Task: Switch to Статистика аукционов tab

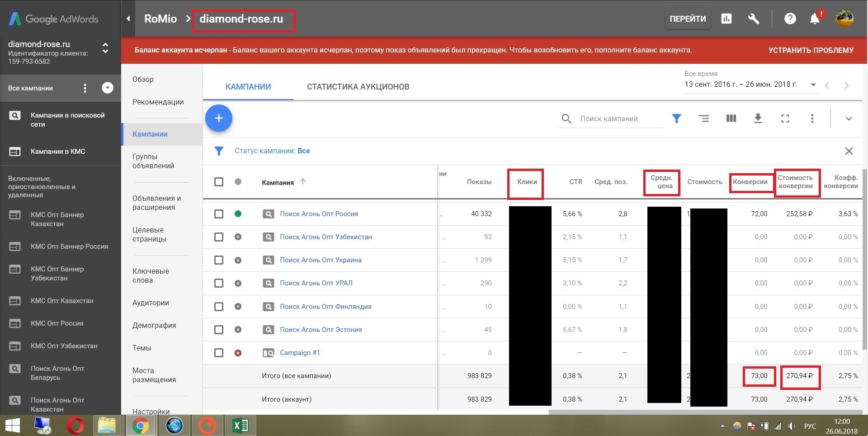Action: [358, 87]
